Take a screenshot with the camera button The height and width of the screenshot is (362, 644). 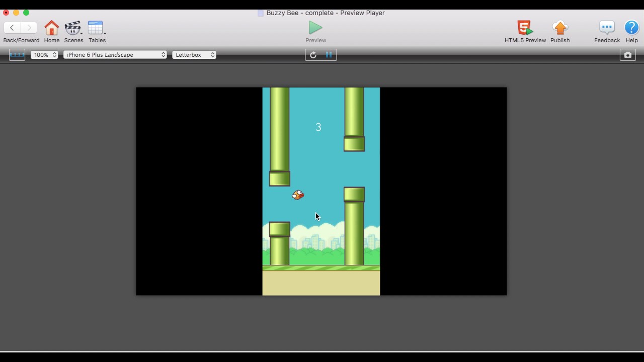(627, 55)
